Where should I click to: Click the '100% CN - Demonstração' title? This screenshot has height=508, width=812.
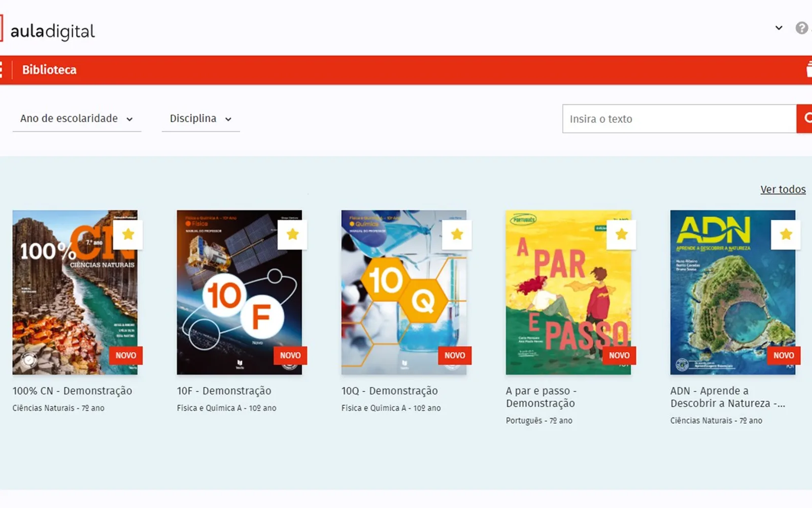[x=72, y=391]
